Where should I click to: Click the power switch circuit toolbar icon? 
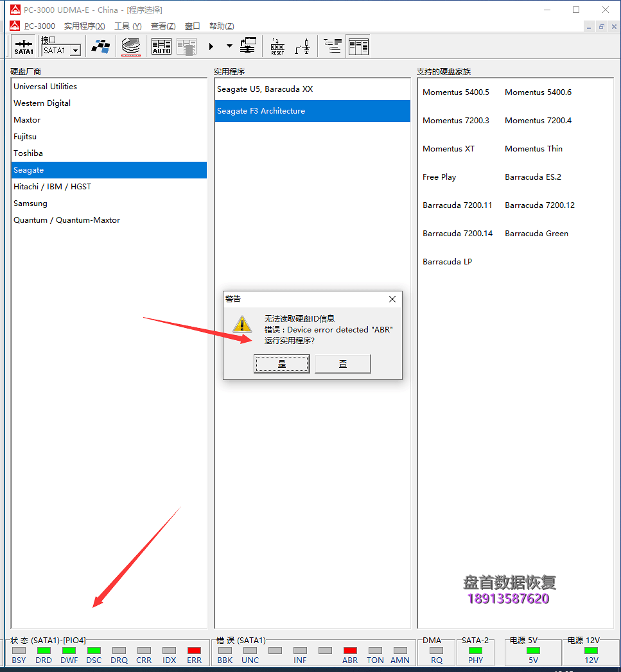[302, 46]
